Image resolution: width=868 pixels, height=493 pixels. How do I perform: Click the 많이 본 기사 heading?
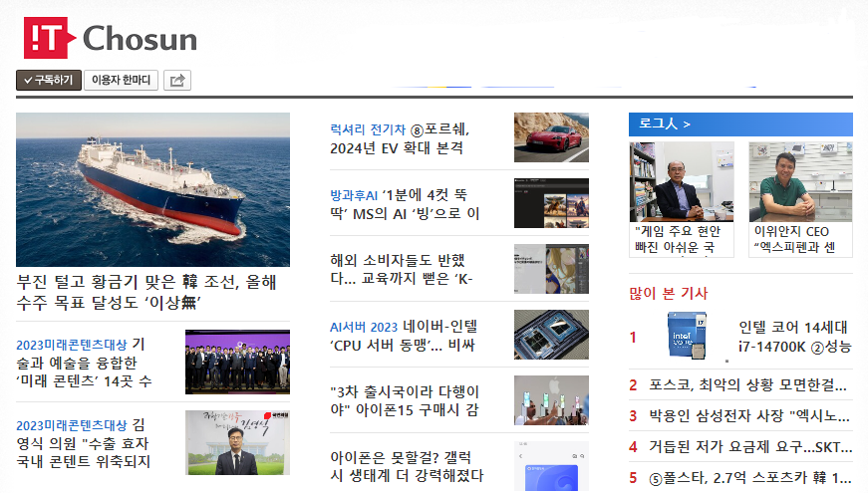(x=668, y=293)
